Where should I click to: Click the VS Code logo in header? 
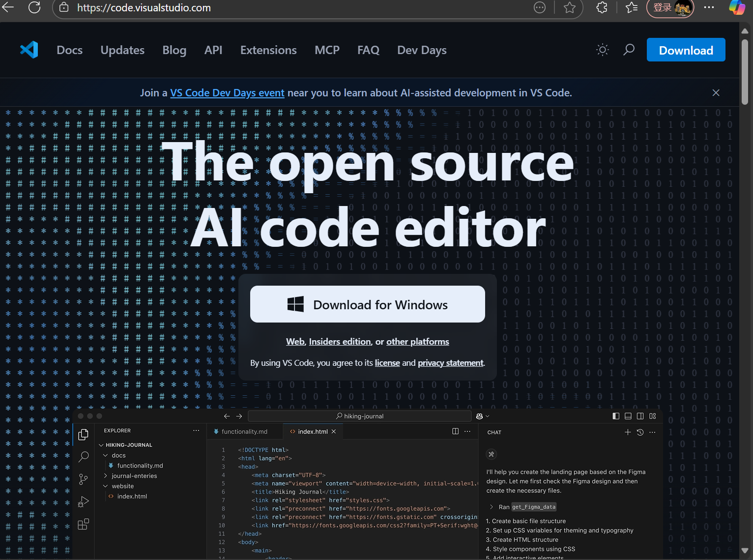coord(29,50)
